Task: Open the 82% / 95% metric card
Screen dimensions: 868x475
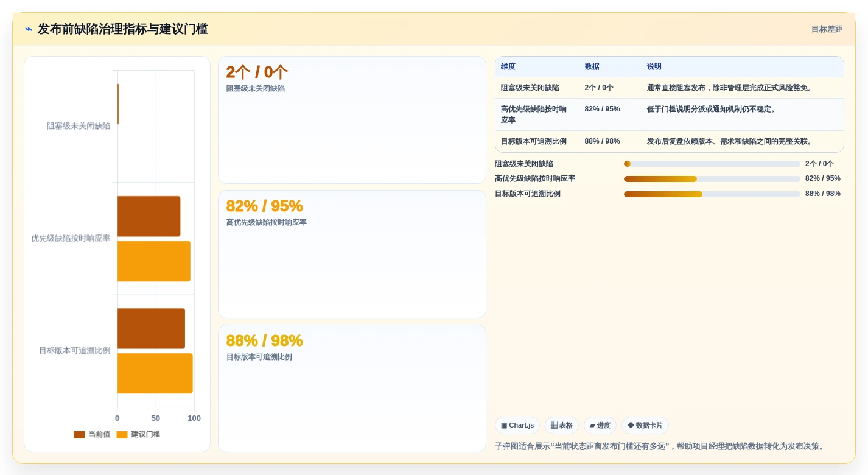Action: click(x=352, y=254)
